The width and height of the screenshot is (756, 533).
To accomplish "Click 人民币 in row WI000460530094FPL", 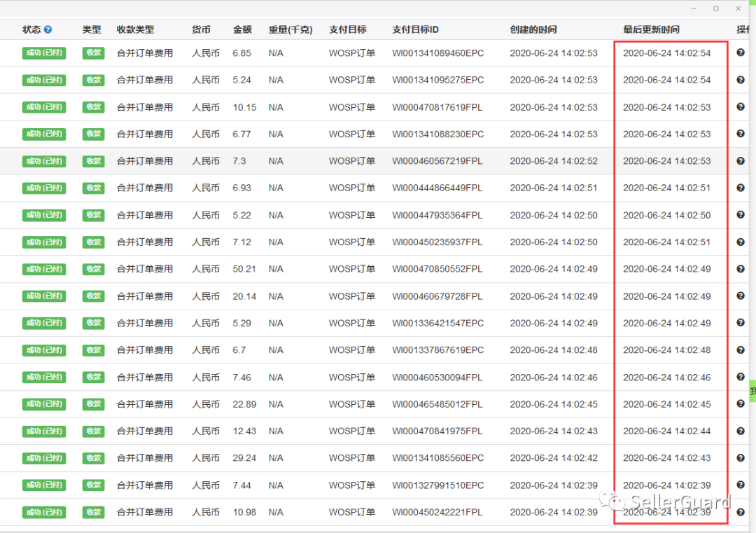I will 206,378.
